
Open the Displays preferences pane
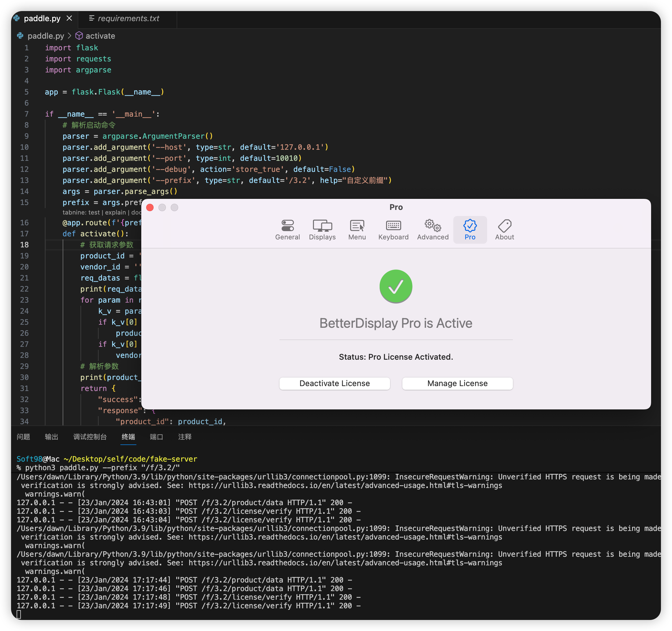coord(322,230)
